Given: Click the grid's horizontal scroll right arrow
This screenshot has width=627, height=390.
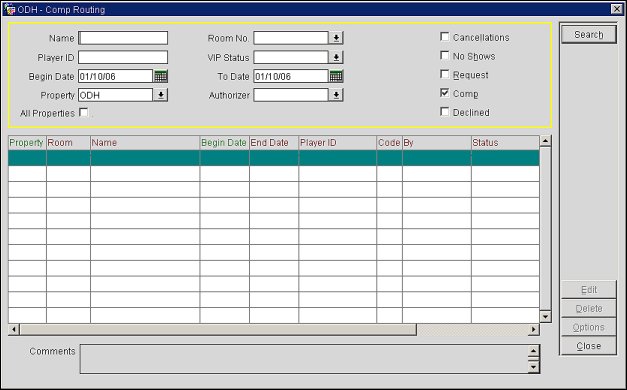Looking at the screenshot, I should [533, 330].
